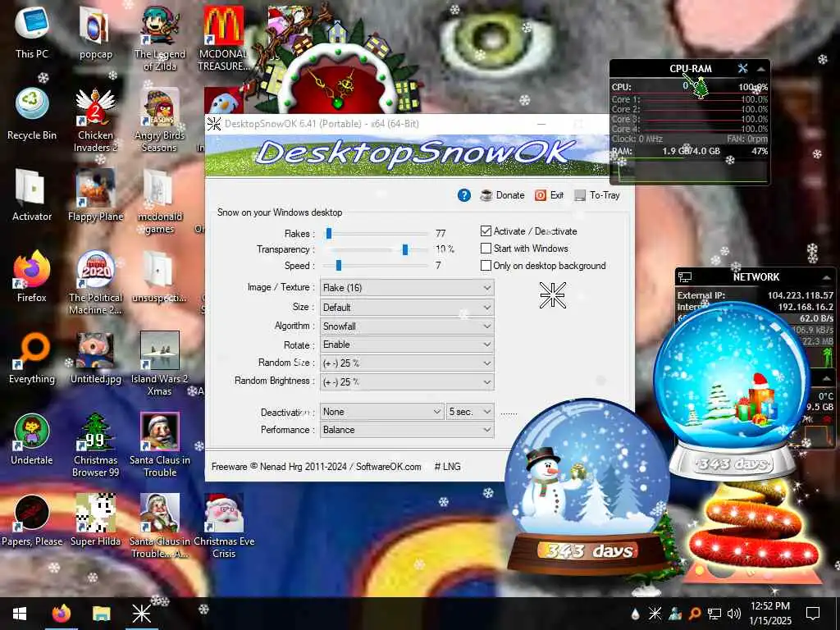Open the Size dropdown
Image resolution: width=840 pixels, height=630 pixels.
[407, 308]
